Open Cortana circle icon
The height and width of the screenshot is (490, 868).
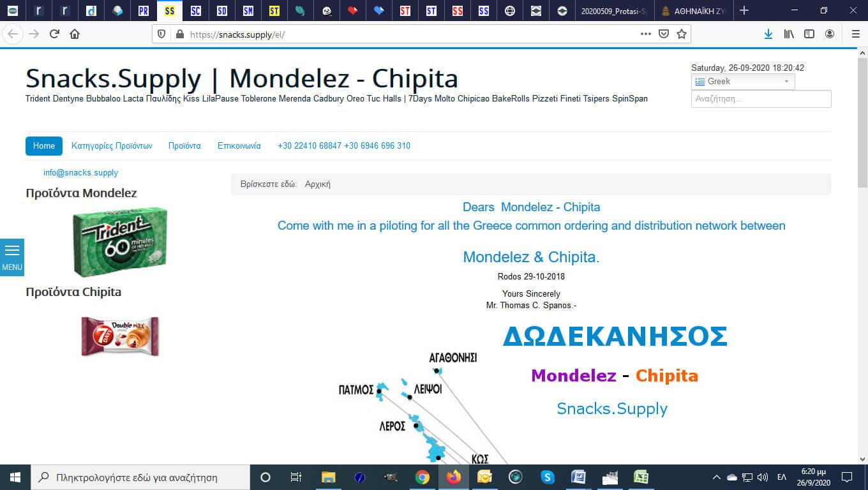coord(266,477)
